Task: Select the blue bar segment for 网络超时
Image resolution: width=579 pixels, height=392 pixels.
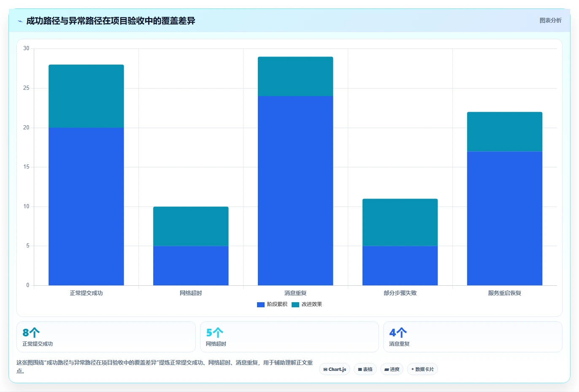Action: pyautogui.click(x=191, y=266)
